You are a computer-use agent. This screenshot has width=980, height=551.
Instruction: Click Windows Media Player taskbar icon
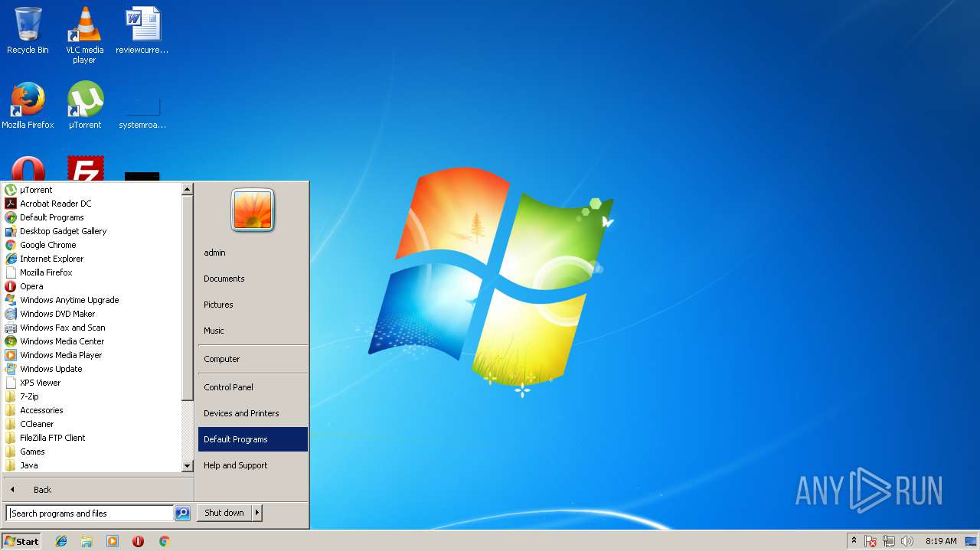[x=113, y=541]
